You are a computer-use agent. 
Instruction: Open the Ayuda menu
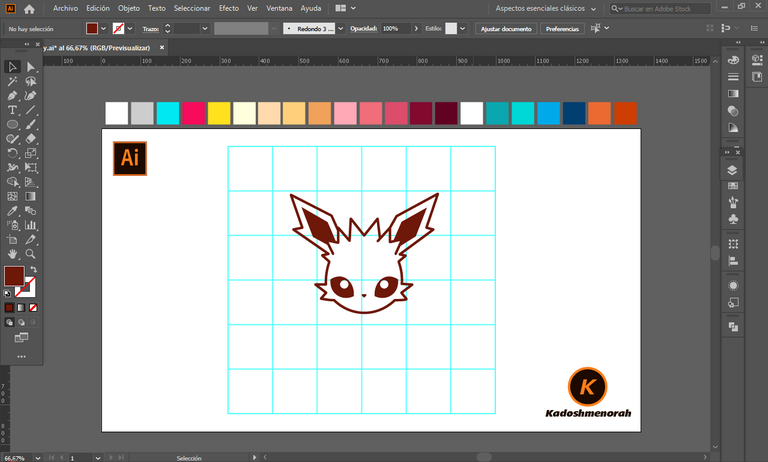311,8
